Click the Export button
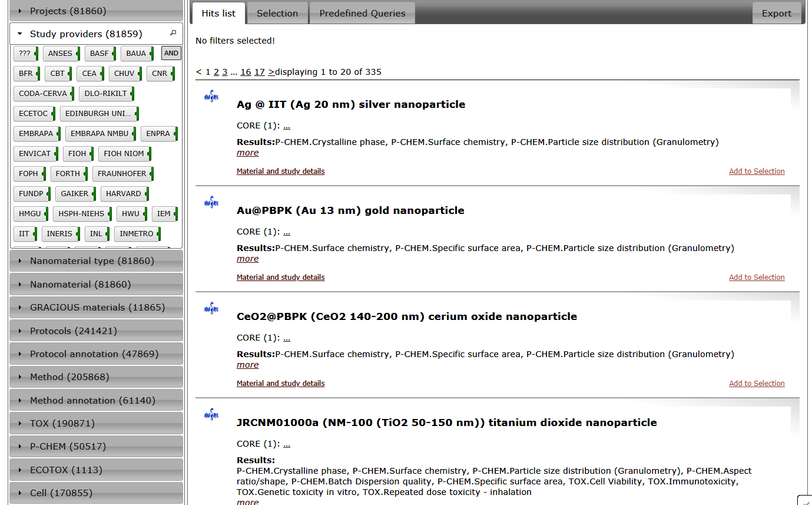The image size is (812, 505). [776, 14]
